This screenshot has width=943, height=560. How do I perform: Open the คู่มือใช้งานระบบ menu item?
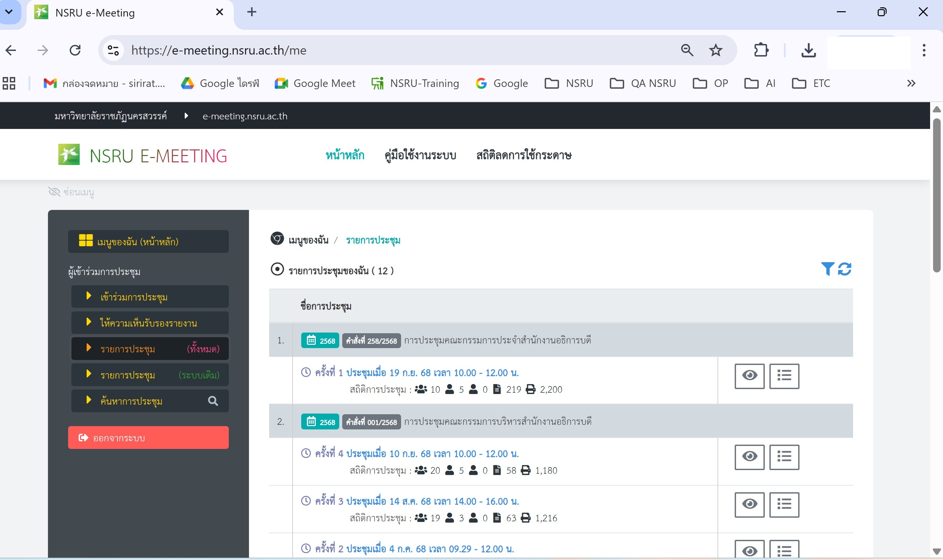click(420, 155)
